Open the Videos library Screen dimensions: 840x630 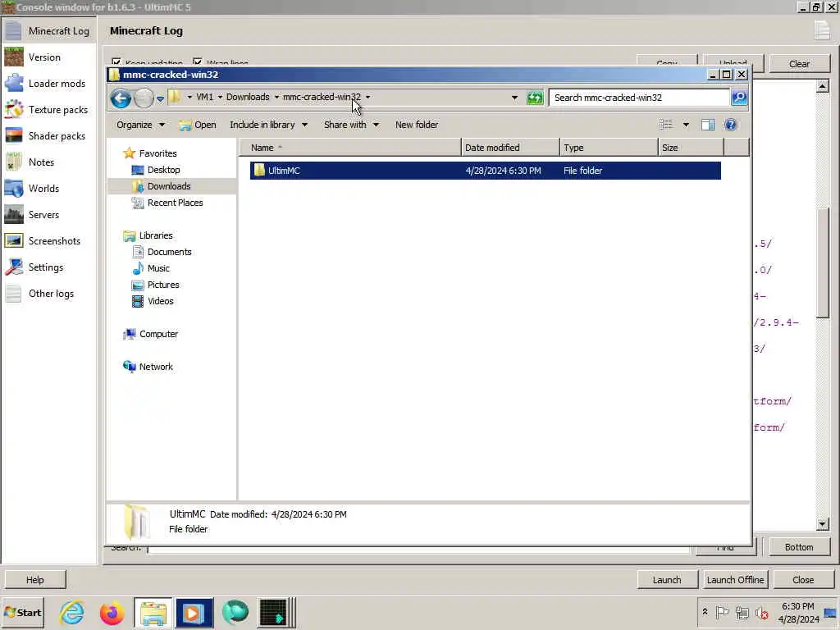160,301
